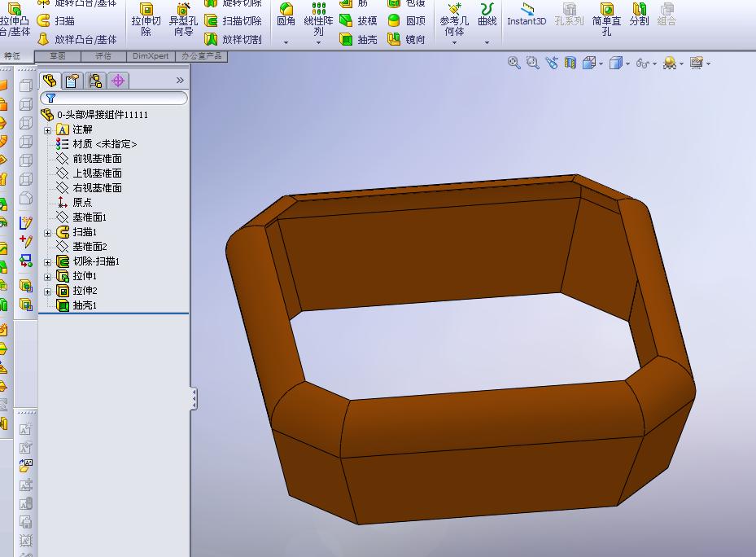
Task: Expand the Extrude2 (拉伸2) feature
Action: 48,292
